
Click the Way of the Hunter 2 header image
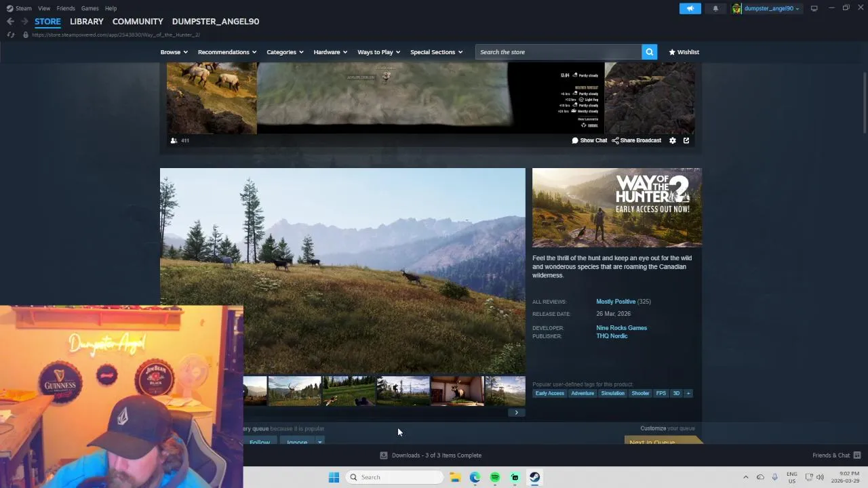[617, 208]
